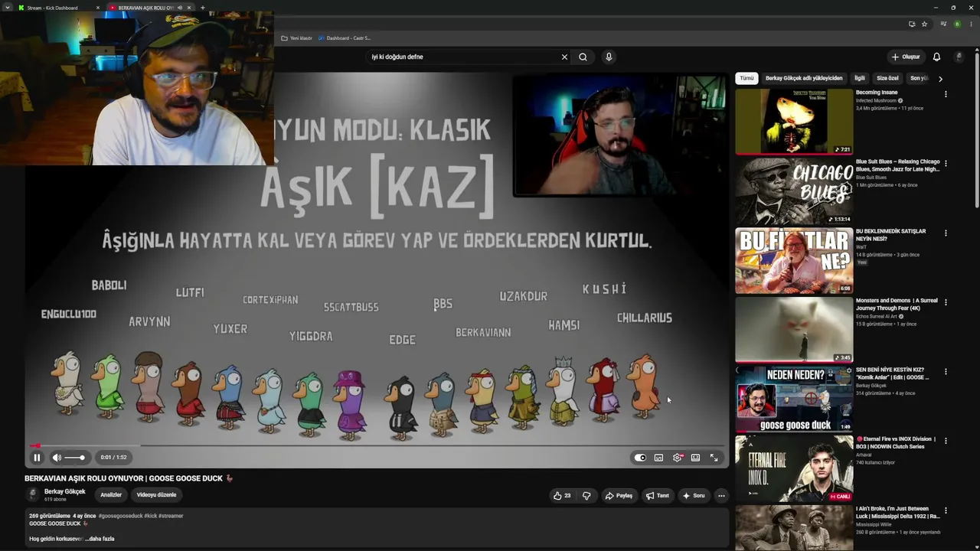The height and width of the screenshot is (551, 980).
Task: Open options for Eternal Fire vs INOX video
Action: tap(946, 441)
